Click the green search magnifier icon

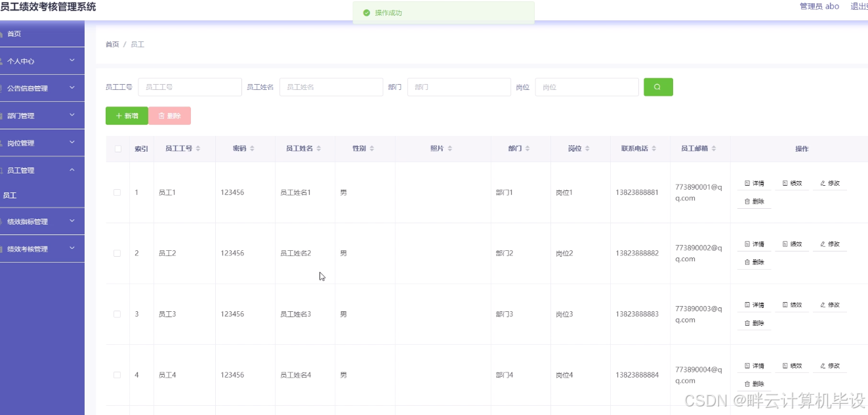(658, 87)
